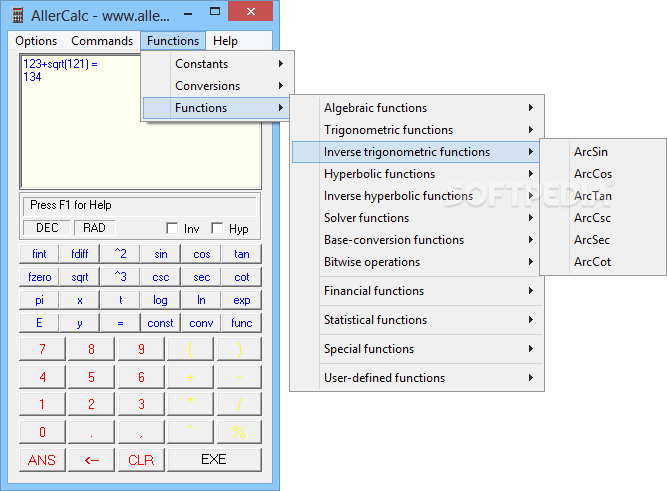Click the sqrt button

click(x=80, y=277)
